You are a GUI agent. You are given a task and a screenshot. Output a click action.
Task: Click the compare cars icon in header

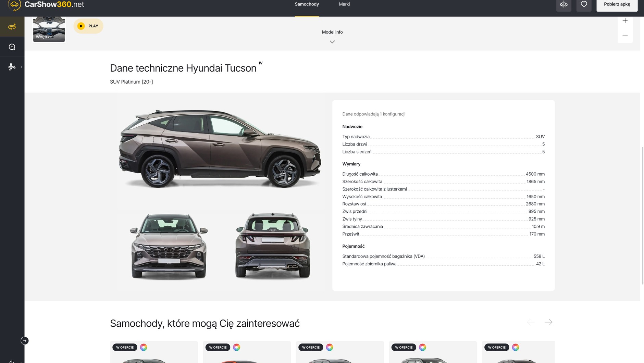click(563, 4)
